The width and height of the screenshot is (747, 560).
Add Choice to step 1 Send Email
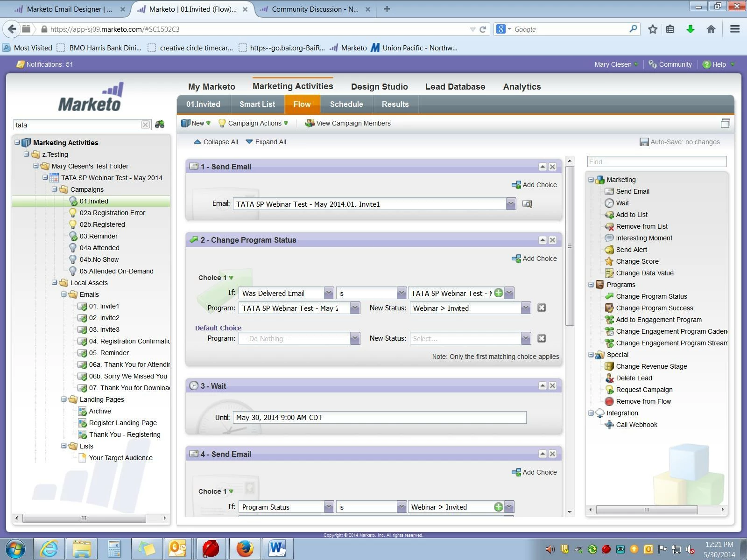pyautogui.click(x=535, y=185)
